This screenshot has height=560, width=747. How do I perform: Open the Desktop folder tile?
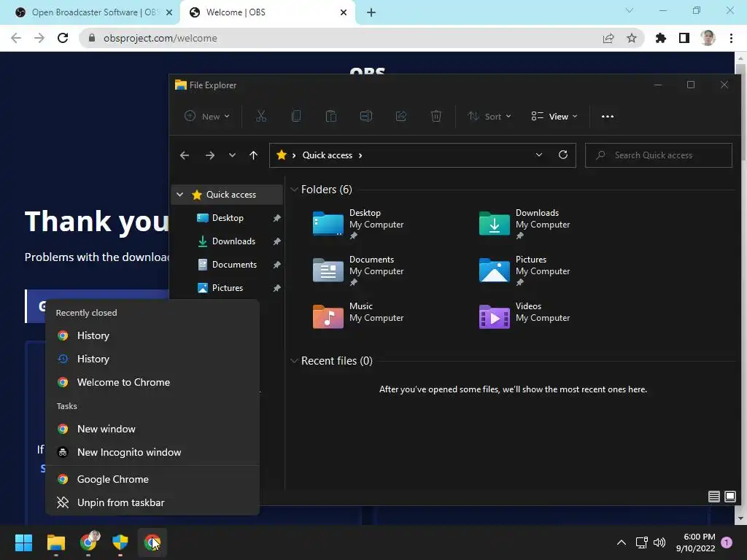(358, 224)
